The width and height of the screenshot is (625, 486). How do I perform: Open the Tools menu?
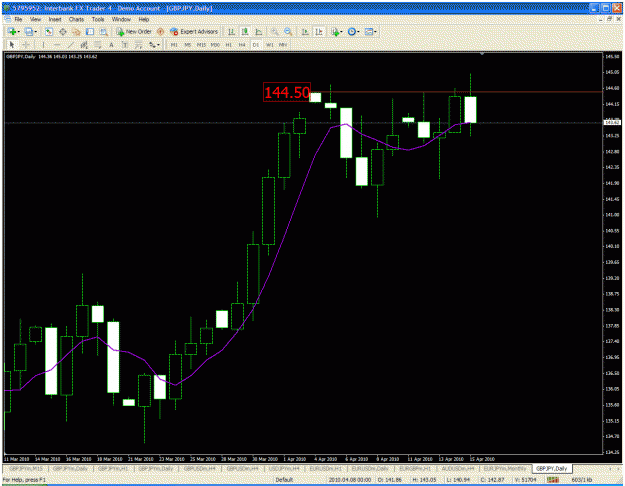pyautogui.click(x=98, y=19)
